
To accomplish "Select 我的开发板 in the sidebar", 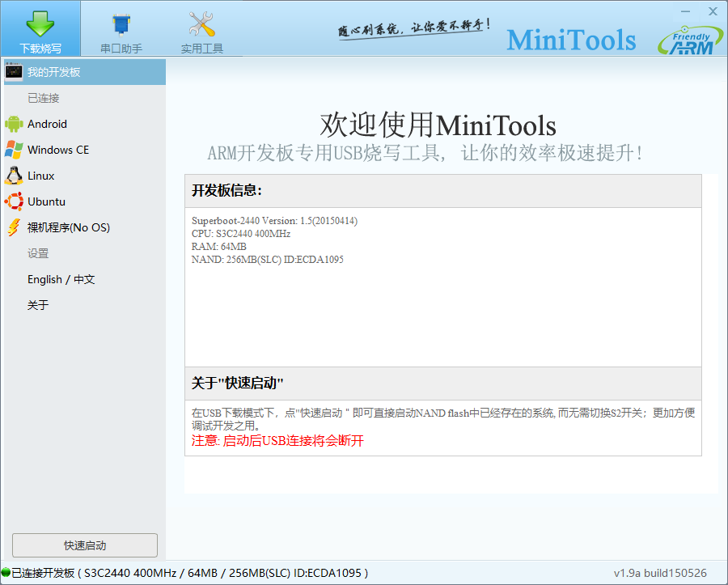I will click(84, 72).
